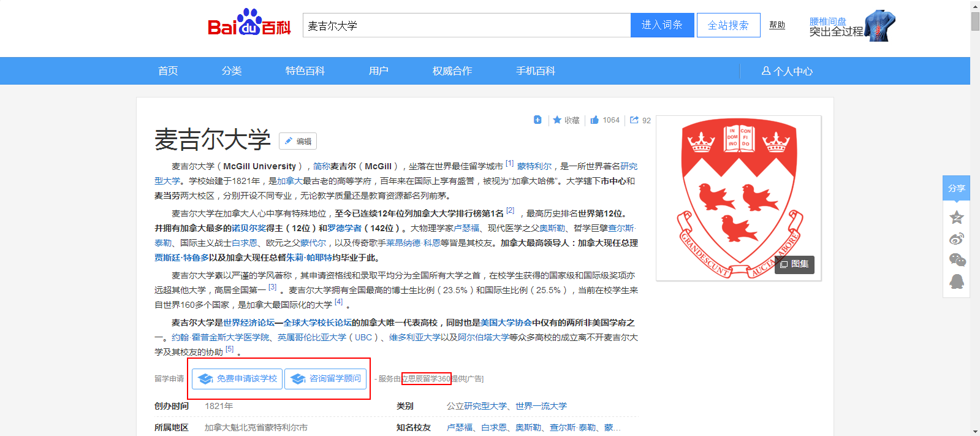Click 世界经济论坛 link
The width and height of the screenshot is (980, 436).
pos(249,323)
